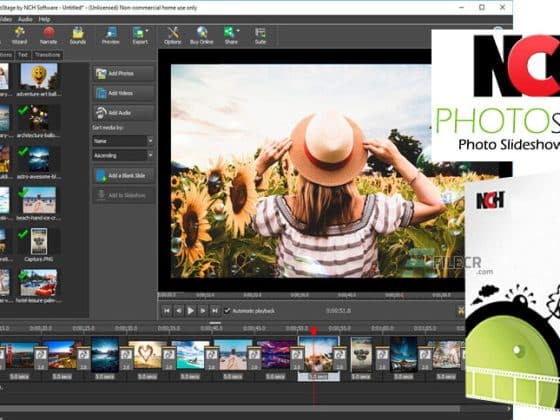The image size is (560, 420).
Task: Jump to the slideshow start
Action: point(166,311)
